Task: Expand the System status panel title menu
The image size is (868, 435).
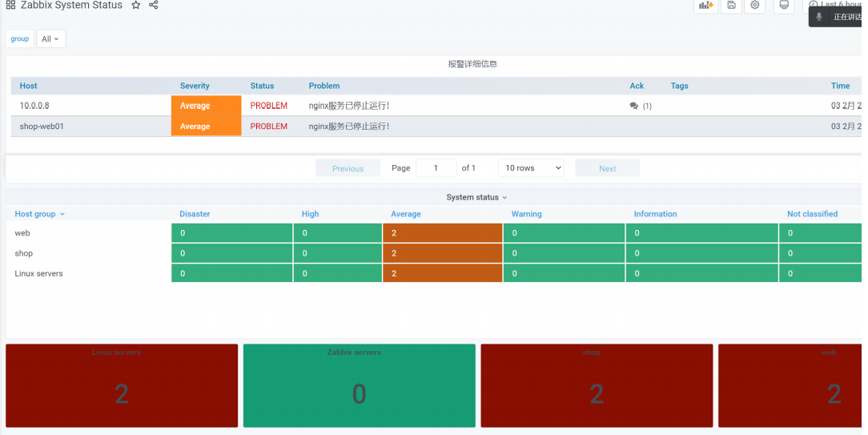Action: pyautogui.click(x=476, y=197)
